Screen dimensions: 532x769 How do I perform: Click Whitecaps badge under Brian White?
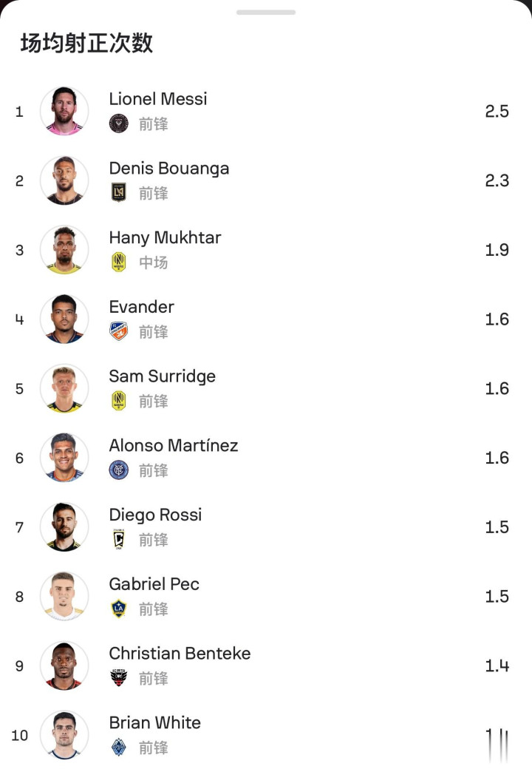(118, 748)
